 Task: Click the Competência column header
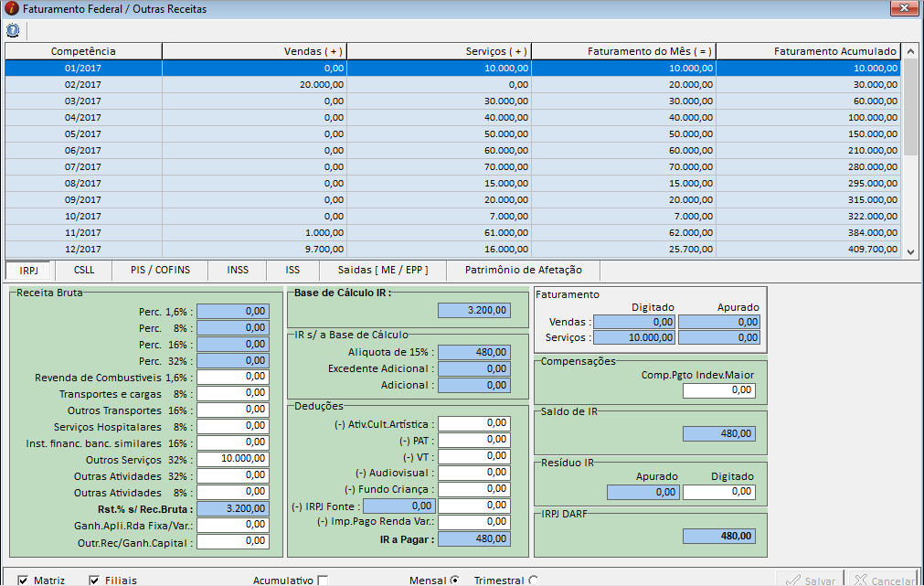click(x=83, y=51)
